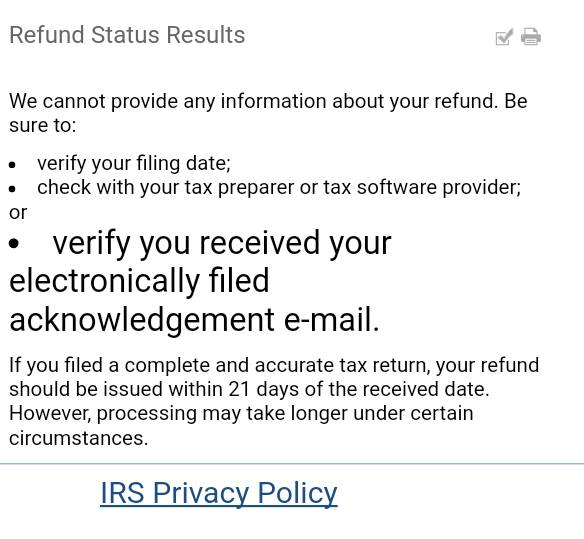Screen dimensions: 584x539
Task: Open the IRS Privacy Policy link
Action: coord(219,493)
